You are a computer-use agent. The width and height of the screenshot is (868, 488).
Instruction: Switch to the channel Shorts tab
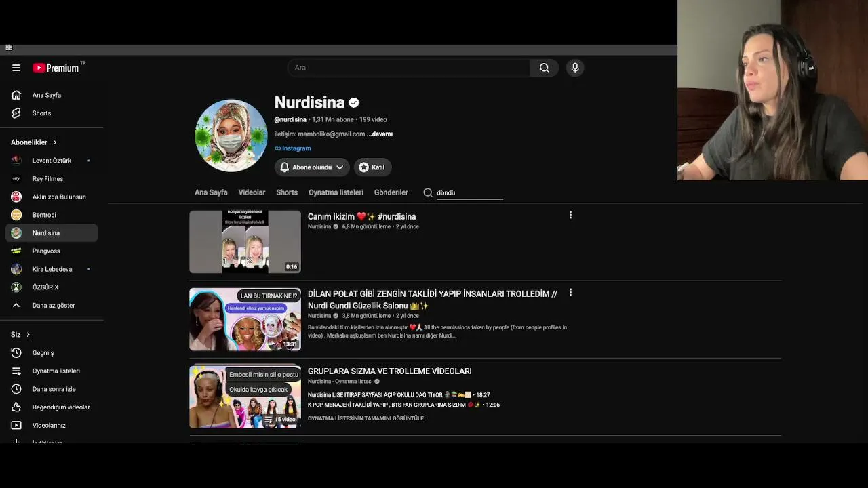pos(287,192)
